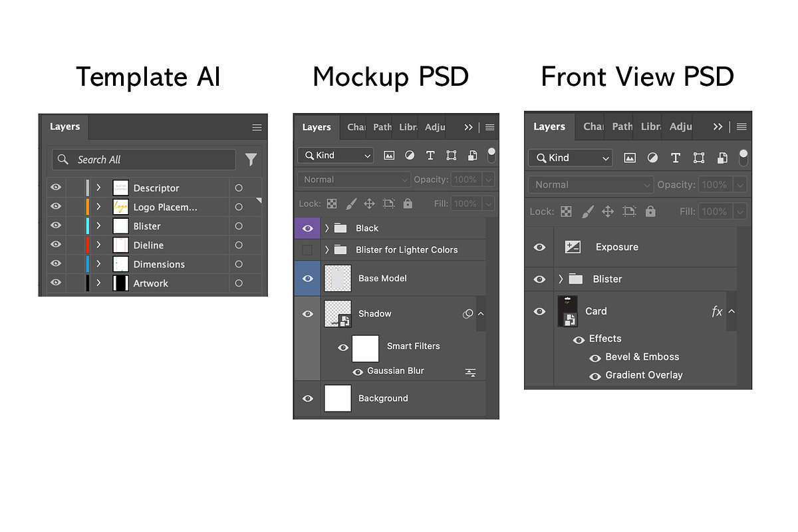Show the Blister for Lighter Colors group
798x532 pixels.
307,250
